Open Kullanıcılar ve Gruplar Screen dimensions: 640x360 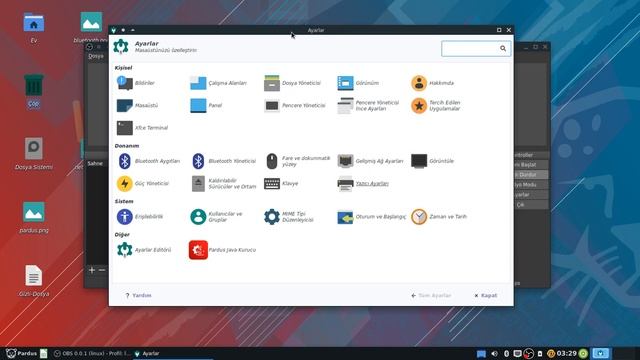click(216, 216)
